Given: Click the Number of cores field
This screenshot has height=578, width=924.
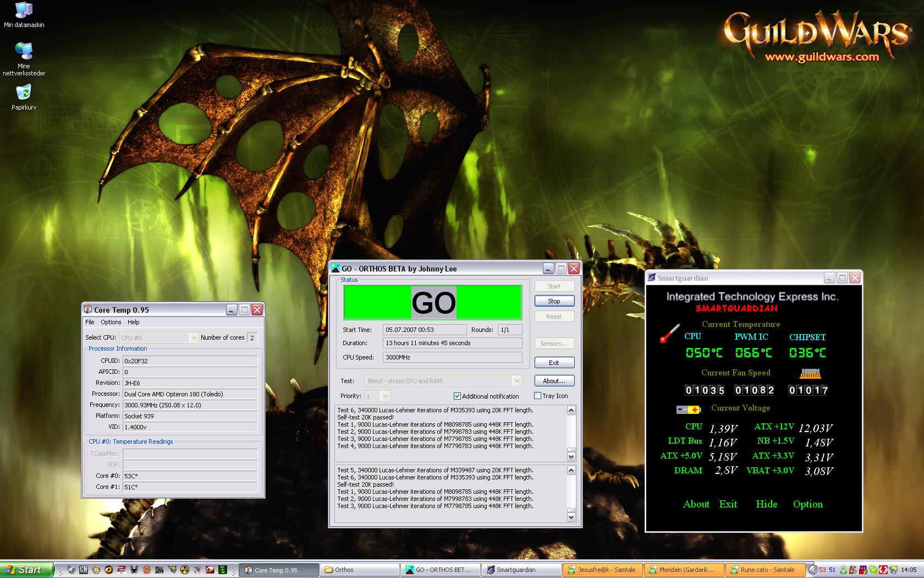Looking at the screenshot, I should (x=252, y=337).
